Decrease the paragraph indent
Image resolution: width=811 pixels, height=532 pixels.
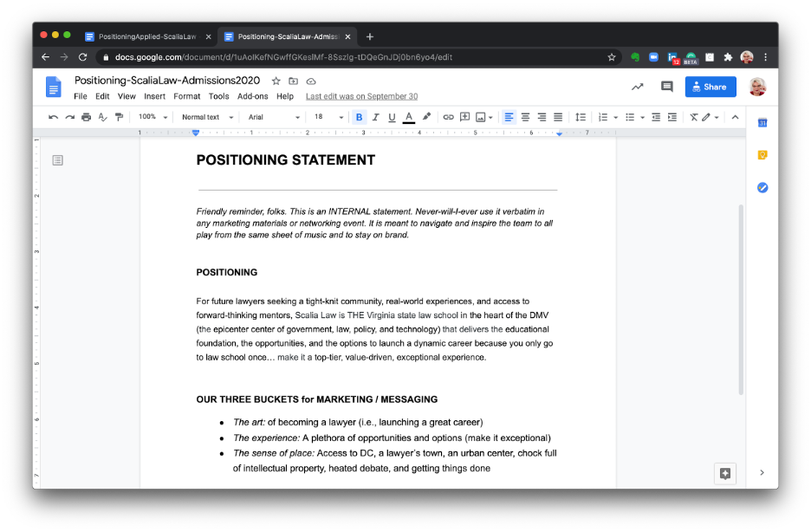656,117
